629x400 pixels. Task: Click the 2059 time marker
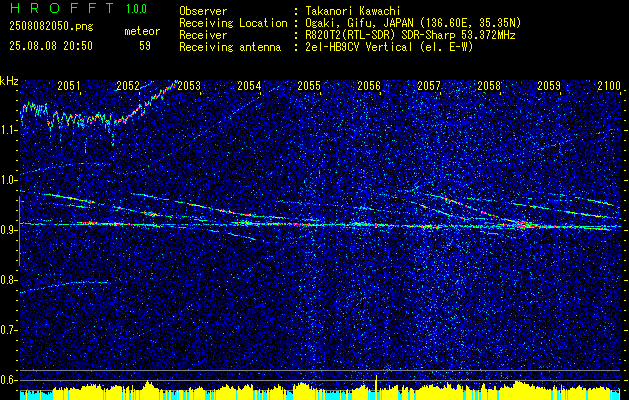[549, 85]
